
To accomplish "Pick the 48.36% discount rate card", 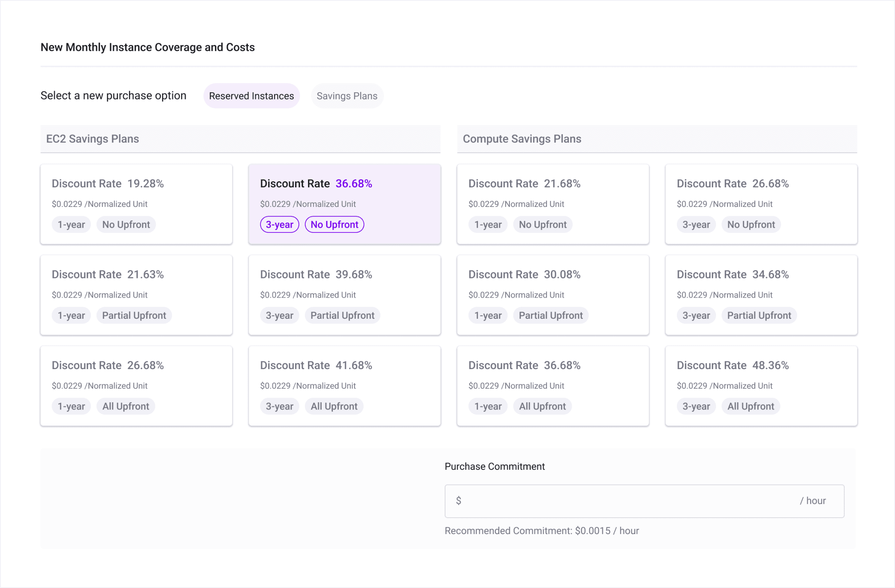I will point(761,386).
